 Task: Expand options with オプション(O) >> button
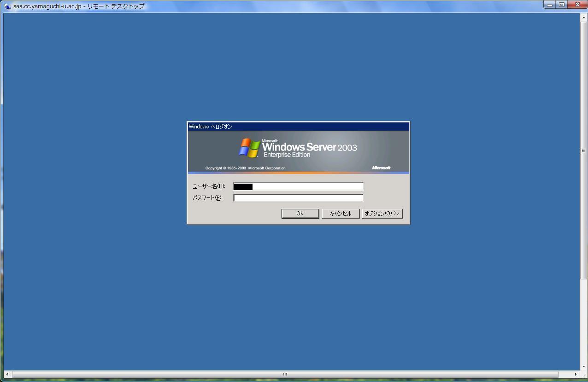coord(382,214)
